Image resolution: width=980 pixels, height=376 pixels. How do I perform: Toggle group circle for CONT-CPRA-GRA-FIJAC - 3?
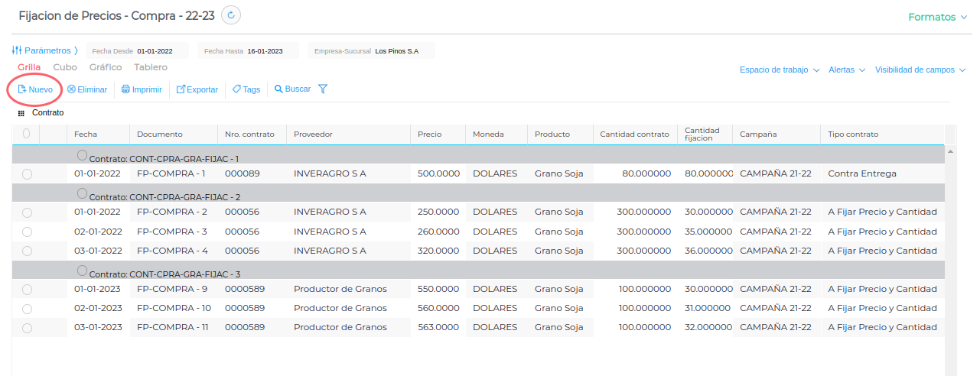[x=83, y=271]
